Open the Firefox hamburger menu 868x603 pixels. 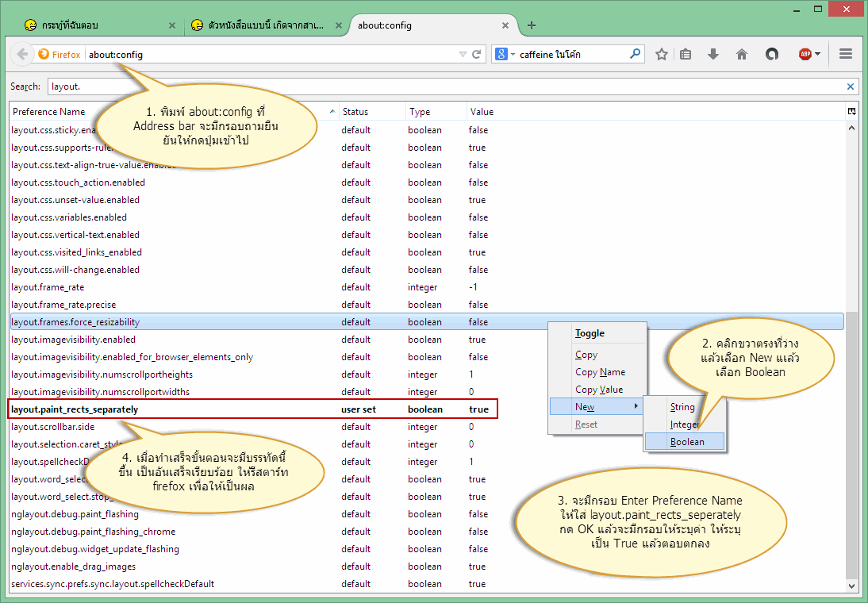coord(846,55)
